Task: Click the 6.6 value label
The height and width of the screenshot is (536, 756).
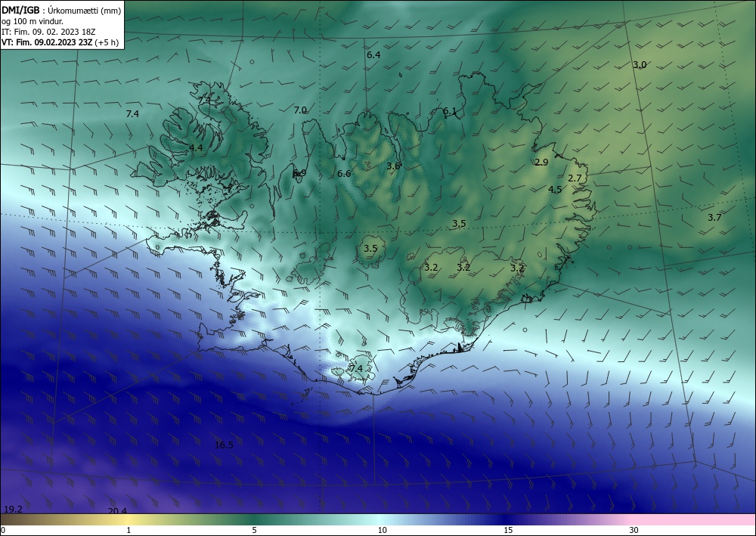Action: point(344,174)
